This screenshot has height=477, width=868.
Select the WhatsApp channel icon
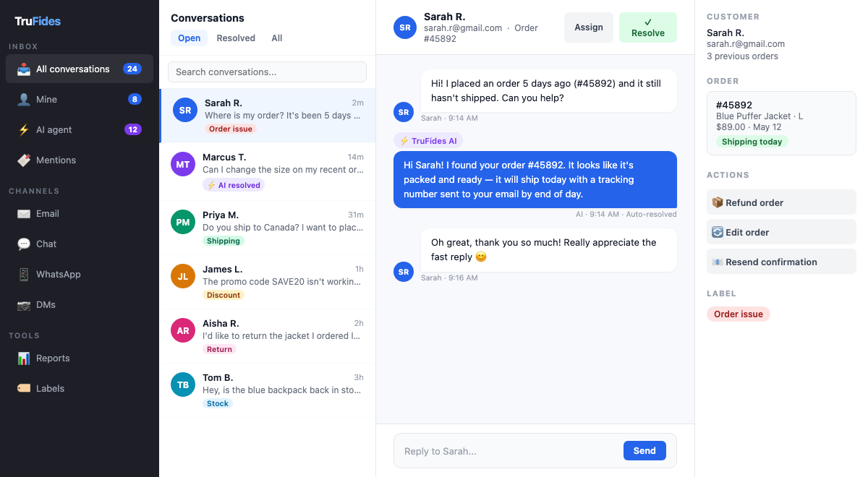click(25, 274)
